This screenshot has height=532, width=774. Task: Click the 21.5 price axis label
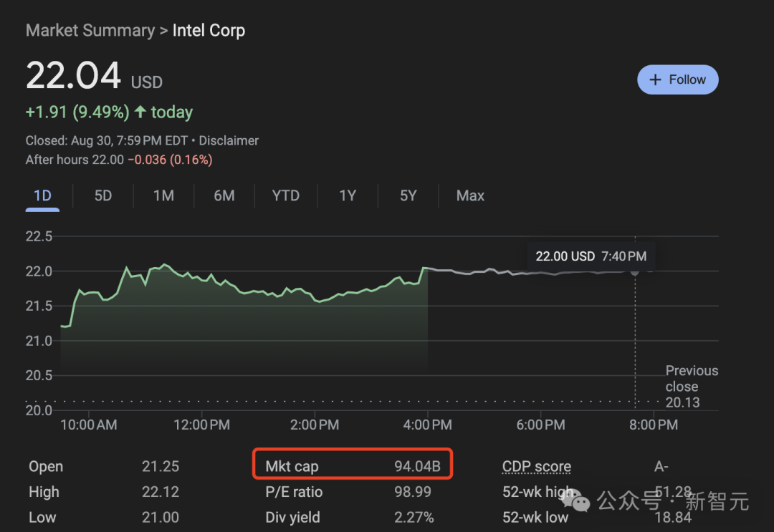click(x=39, y=306)
